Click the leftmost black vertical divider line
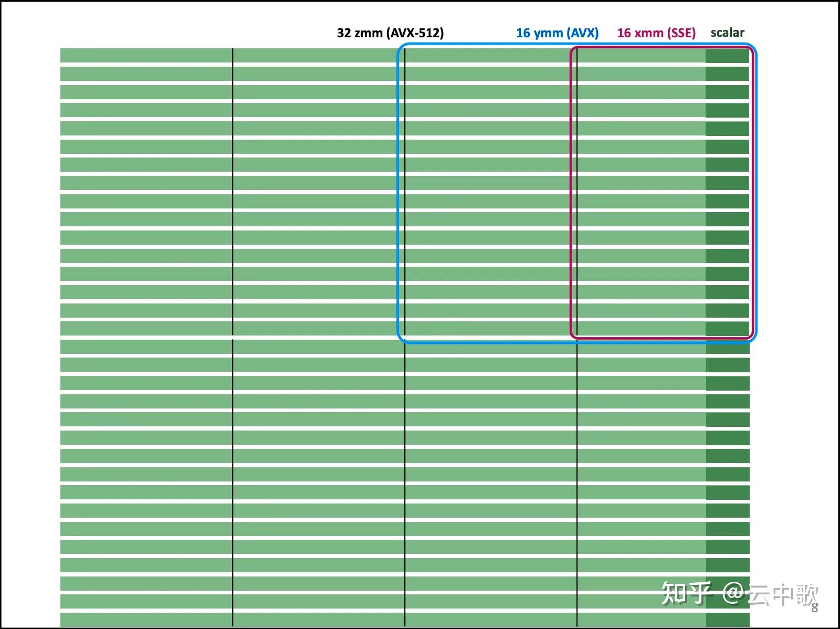This screenshot has width=840, height=629. 233,337
